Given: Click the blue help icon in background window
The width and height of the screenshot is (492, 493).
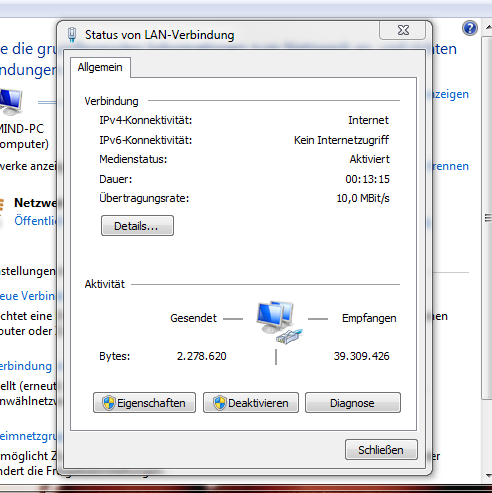Looking at the screenshot, I should pyautogui.click(x=470, y=28).
